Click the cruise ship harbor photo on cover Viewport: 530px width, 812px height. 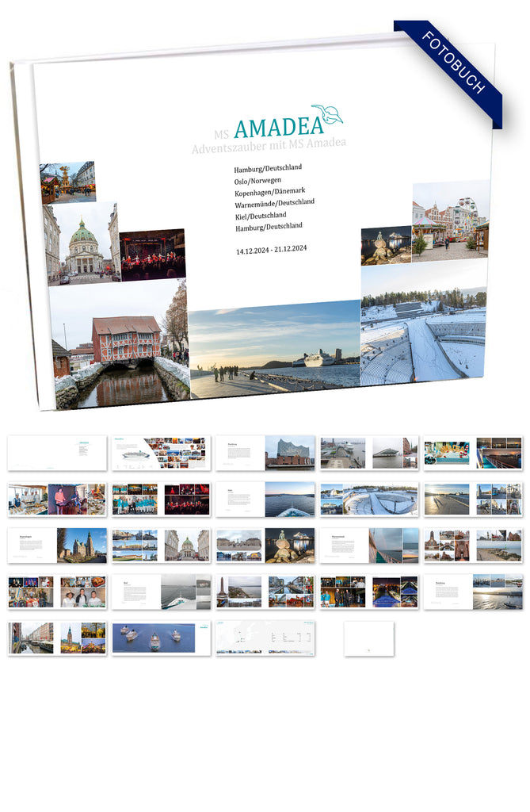pos(275,349)
